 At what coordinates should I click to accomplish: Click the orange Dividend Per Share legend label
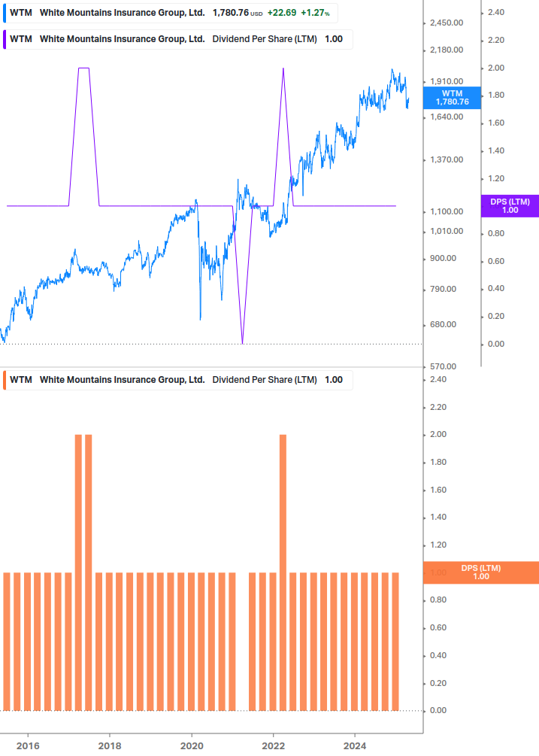tap(177, 380)
